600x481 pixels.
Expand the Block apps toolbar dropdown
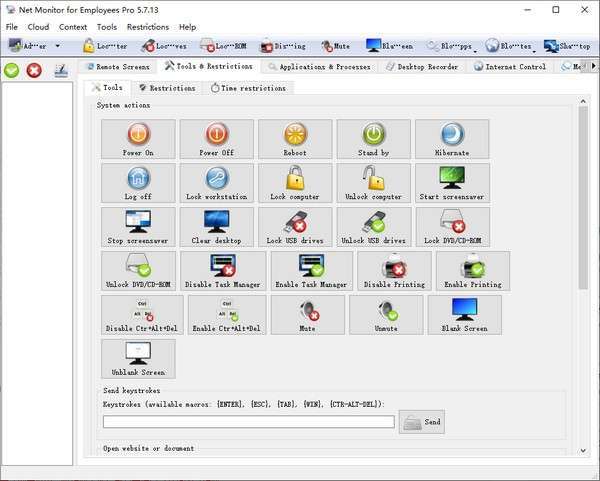tap(475, 51)
